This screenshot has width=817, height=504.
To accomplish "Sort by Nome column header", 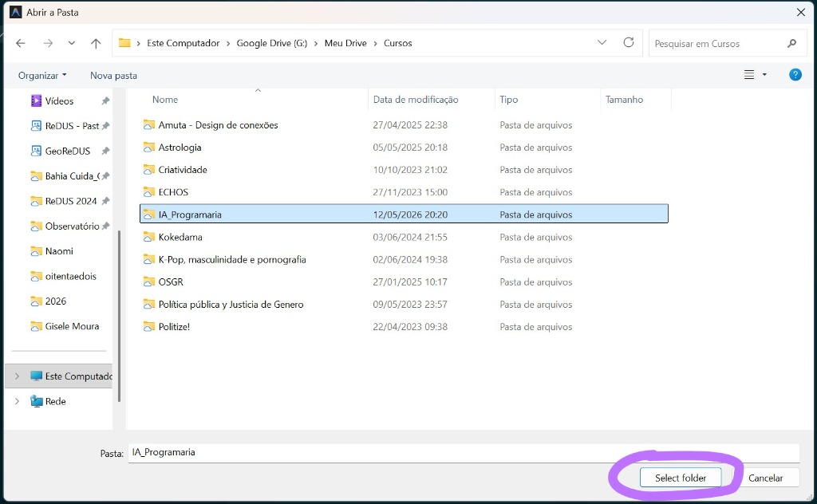I will tap(164, 100).
